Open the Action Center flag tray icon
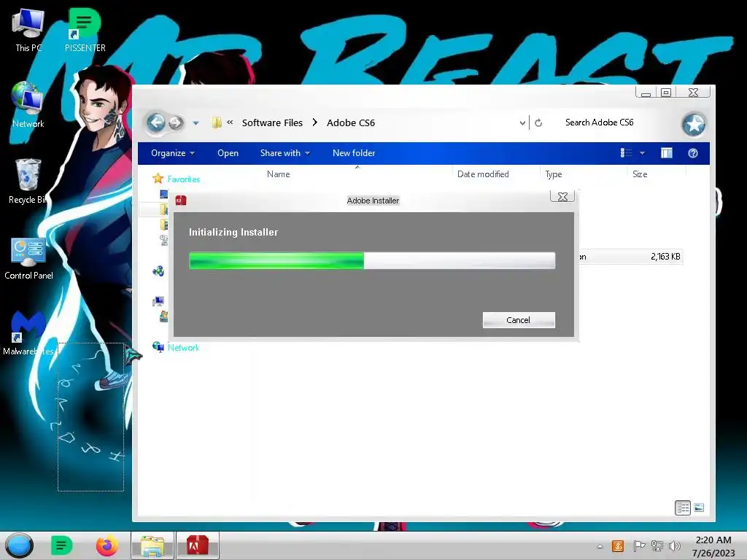The image size is (747, 560). coord(639,546)
